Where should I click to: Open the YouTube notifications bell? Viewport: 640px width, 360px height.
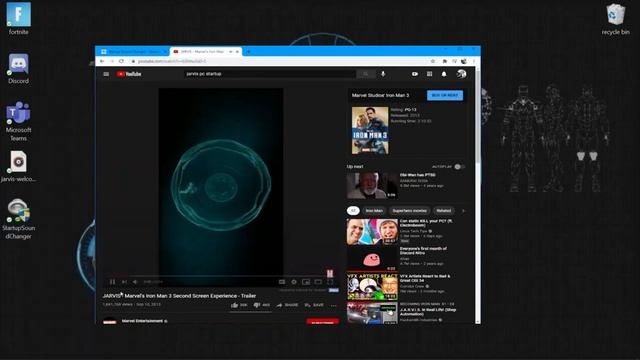tap(444, 74)
